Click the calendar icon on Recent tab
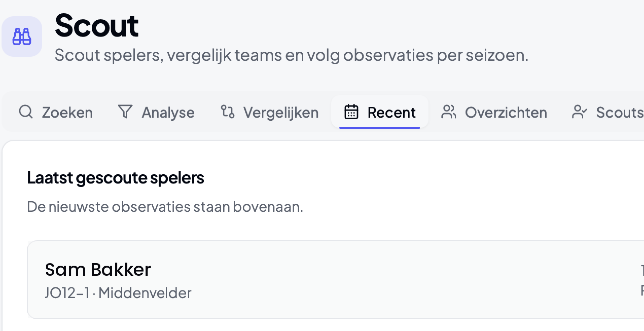The image size is (644, 331). [x=351, y=112]
